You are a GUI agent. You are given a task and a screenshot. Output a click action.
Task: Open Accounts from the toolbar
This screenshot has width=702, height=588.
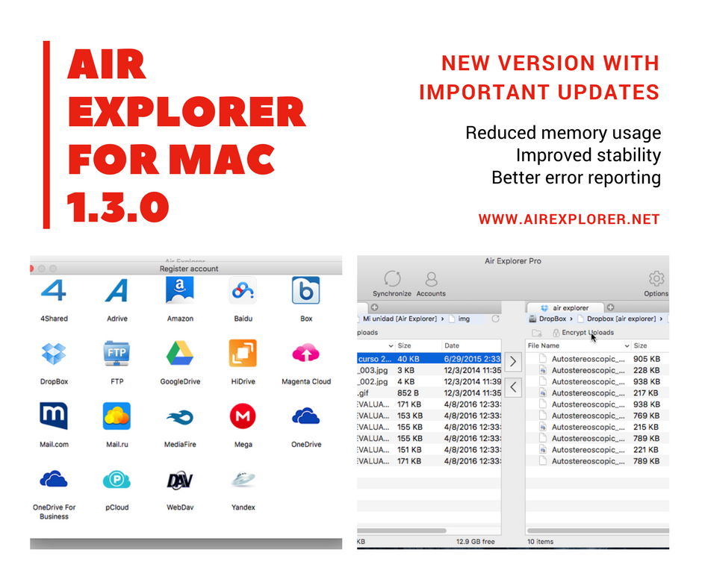pyautogui.click(x=431, y=280)
